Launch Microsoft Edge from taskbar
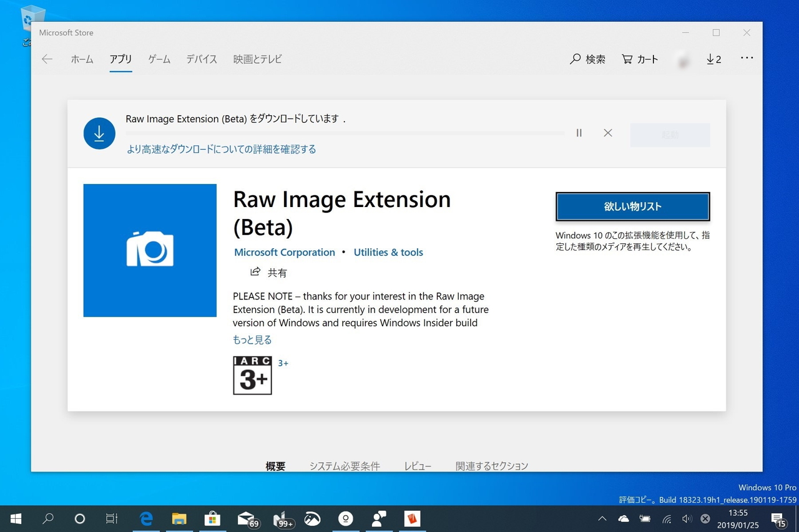Viewport: 799px width, 532px height. (x=146, y=519)
